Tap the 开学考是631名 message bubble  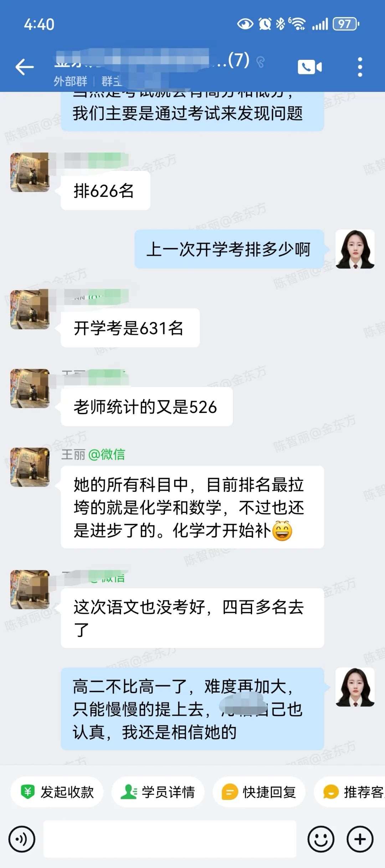[x=130, y=328]
